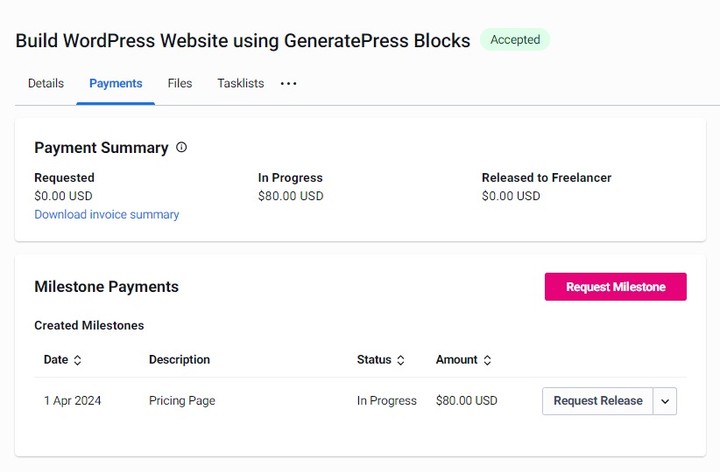Click the project title heading

coord(242,41)
